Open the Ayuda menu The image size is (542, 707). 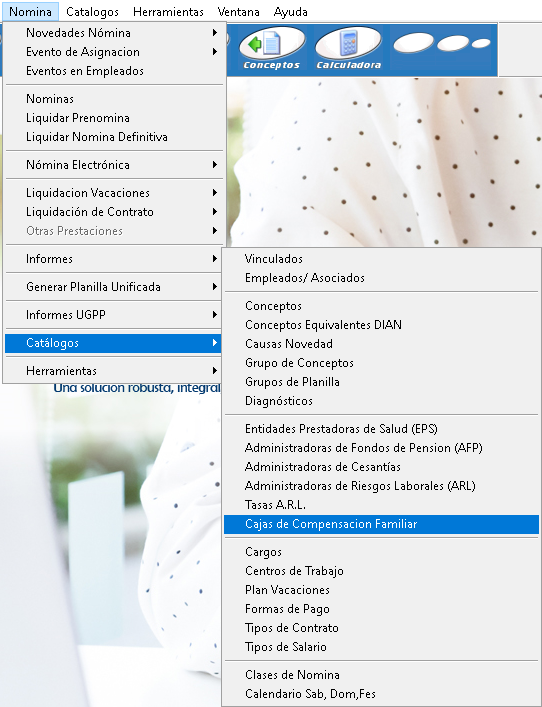[290, 12]
